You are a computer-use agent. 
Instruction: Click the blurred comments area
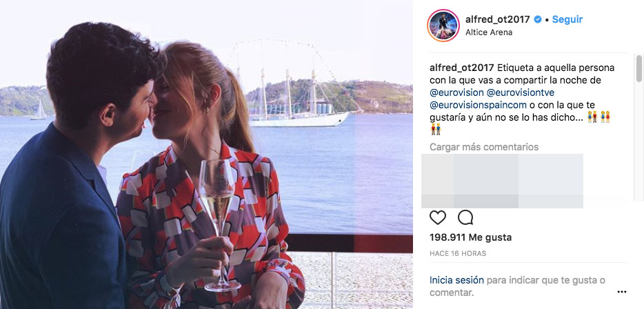502,181
